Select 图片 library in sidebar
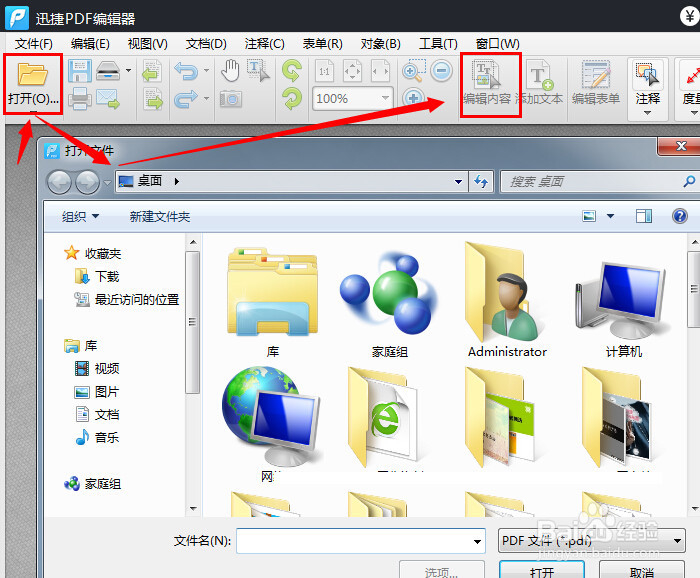 pyautogui.click(x=97, y=392)
